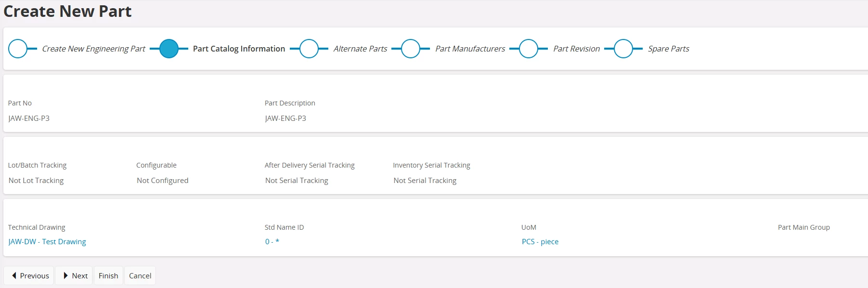Open the Part Manufacturers step label
Image resolution: width=868 pixels, height=288 pixels.
470,49
